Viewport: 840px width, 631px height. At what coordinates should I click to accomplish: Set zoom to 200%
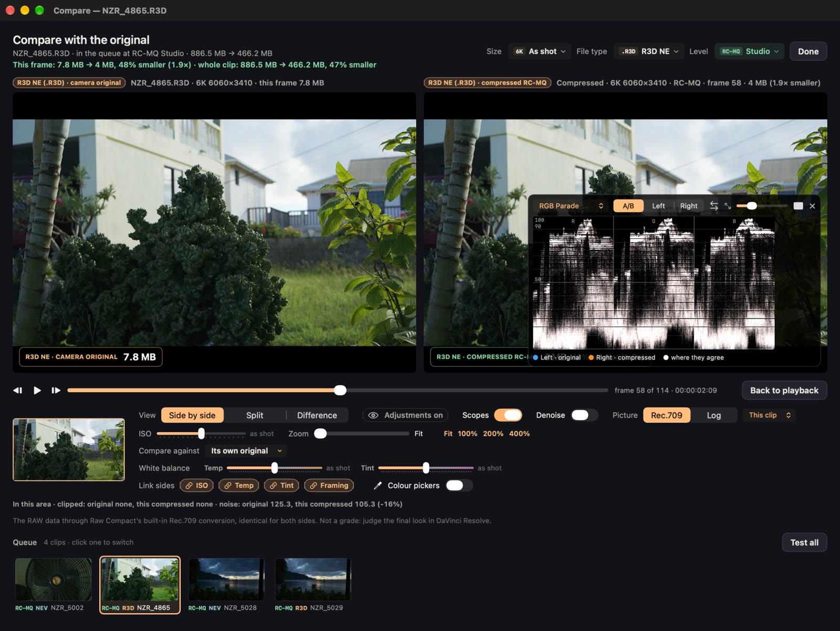pos(493,434)
